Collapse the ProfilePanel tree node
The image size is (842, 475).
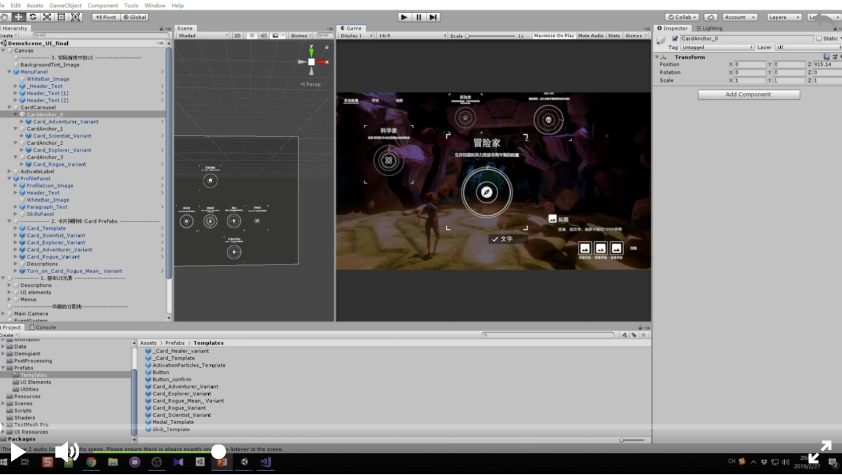[9, 179]
